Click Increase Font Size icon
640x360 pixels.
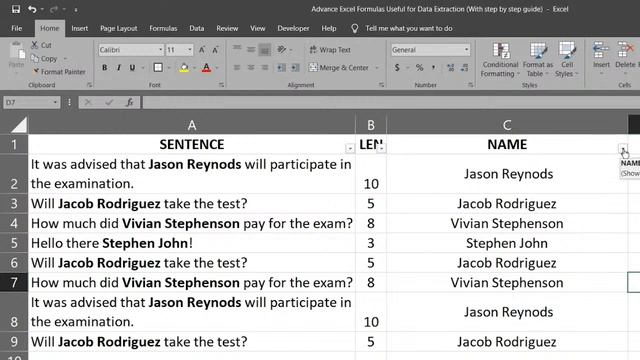[202, 50]
